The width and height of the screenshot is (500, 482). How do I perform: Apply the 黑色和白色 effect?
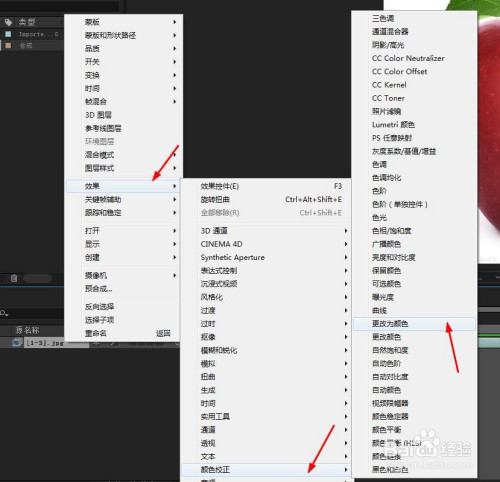[x=414, y=470]
